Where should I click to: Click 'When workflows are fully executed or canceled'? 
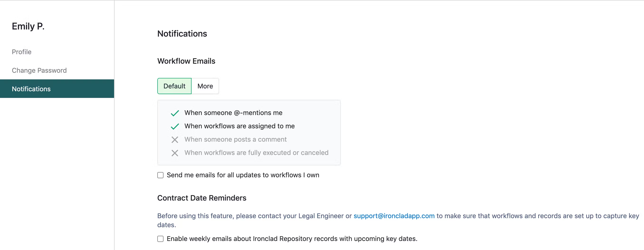256,153
